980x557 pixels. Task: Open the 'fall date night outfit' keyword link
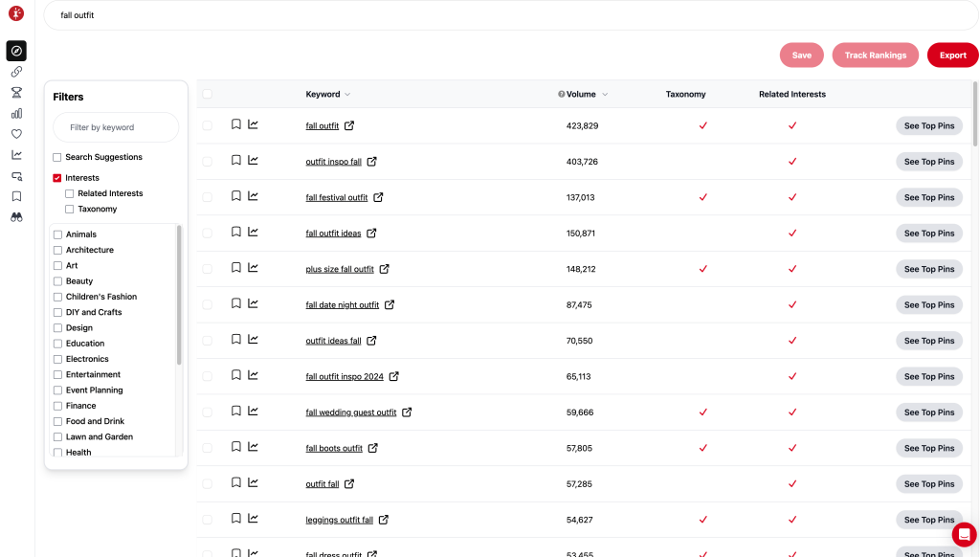click(342, 305)
